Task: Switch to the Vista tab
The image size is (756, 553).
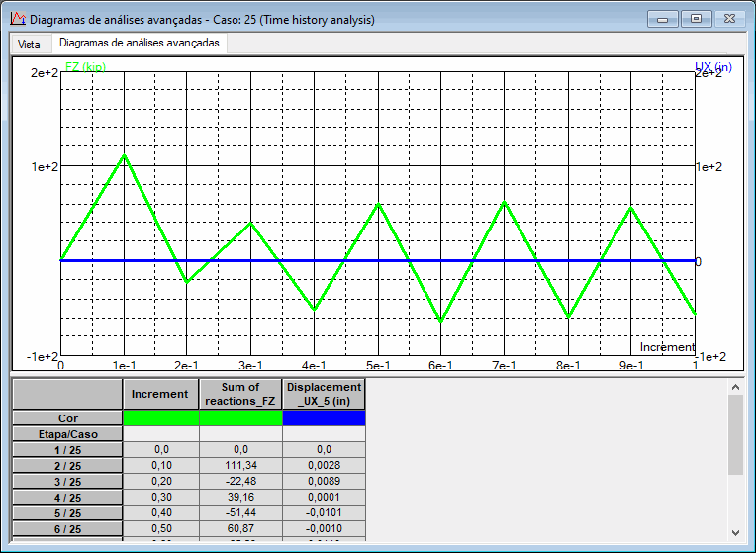Action: click(x=29, y=44)
